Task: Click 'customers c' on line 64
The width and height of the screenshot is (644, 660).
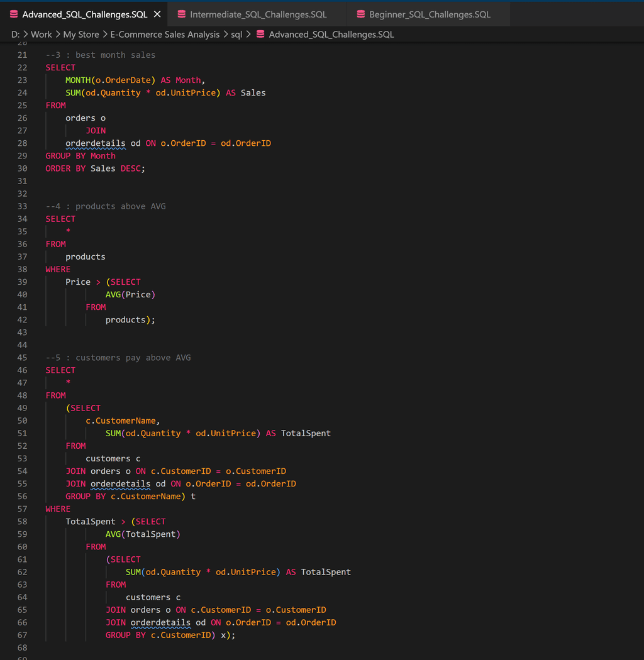Action: 153,598
